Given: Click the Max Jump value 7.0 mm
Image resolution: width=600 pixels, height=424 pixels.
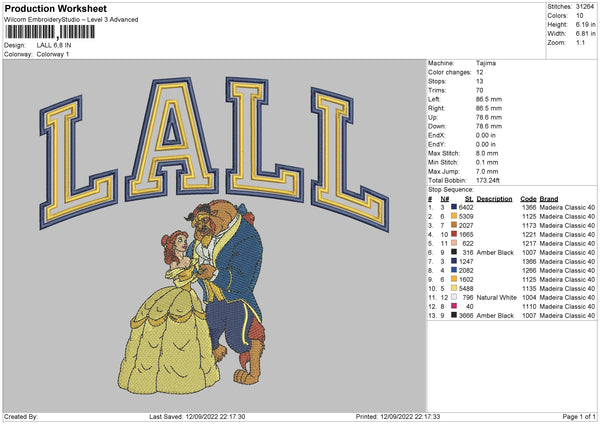Looking at the screenshot, I should click(x=487, y=171).
